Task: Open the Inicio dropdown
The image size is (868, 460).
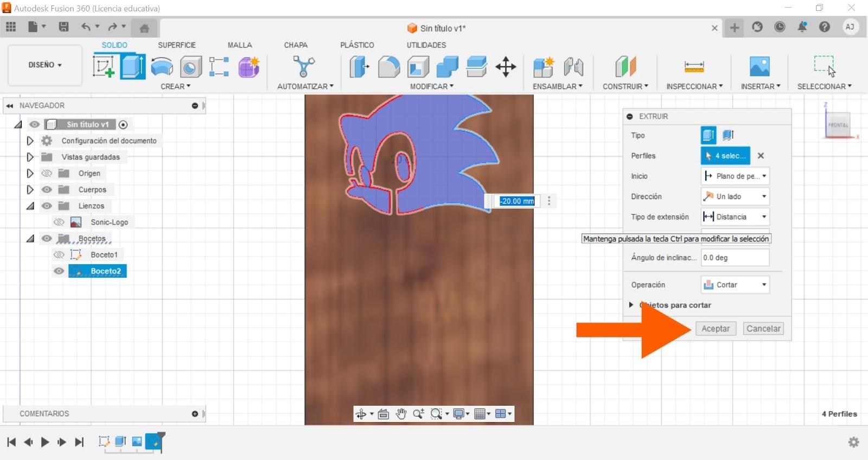Action: [x=735, y=176]
